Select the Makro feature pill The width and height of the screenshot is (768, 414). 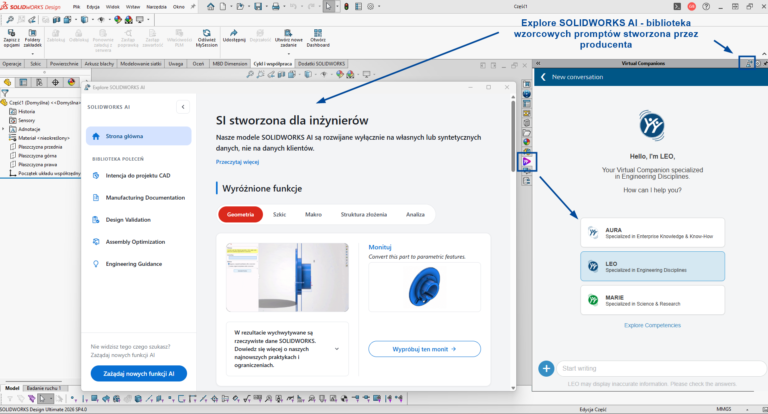pyautogui.click(x=313, y=215)
